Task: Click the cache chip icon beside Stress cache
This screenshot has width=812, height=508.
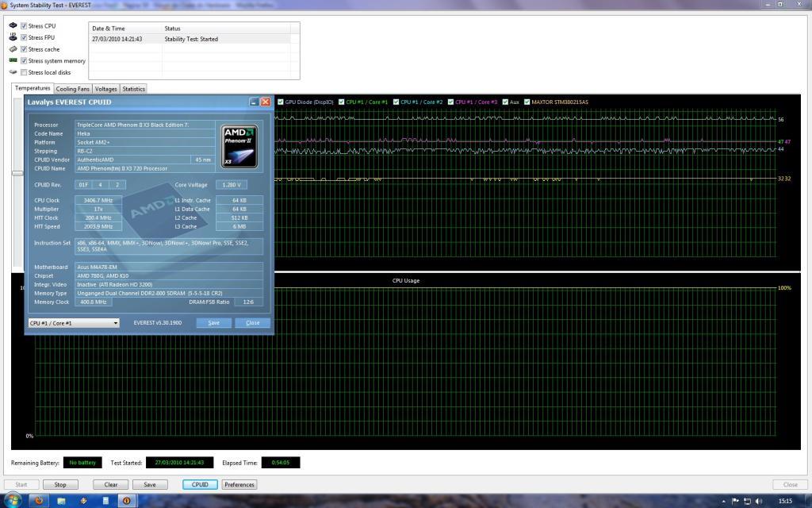Action: click(13, 49)
